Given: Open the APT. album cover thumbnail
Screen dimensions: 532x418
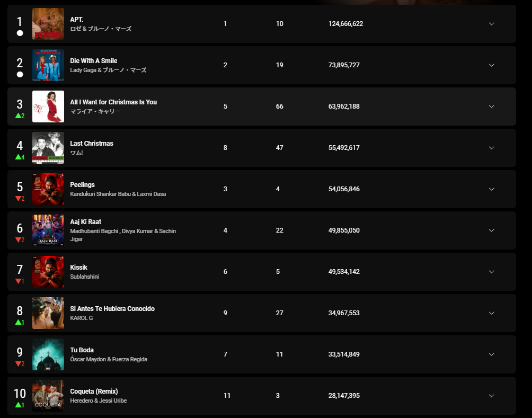Looking at the screenshot, I should tap(48, 24).
